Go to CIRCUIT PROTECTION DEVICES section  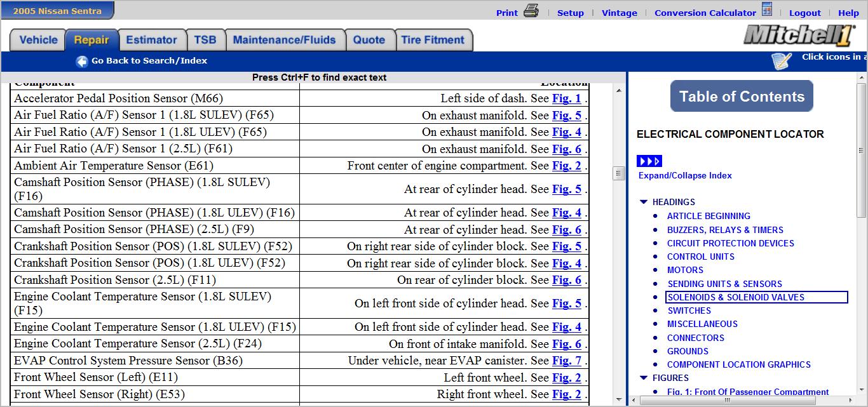(731, 243)
